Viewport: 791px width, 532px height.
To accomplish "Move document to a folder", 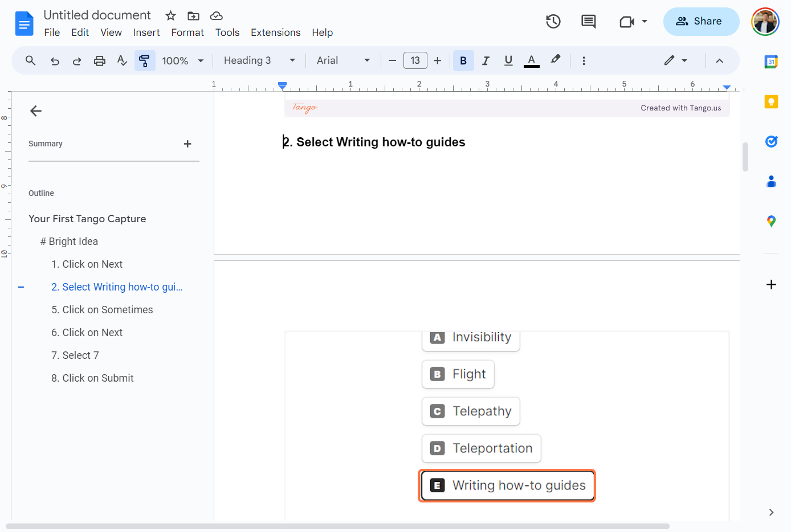I will pyautogui.click(x=193, y=15).
